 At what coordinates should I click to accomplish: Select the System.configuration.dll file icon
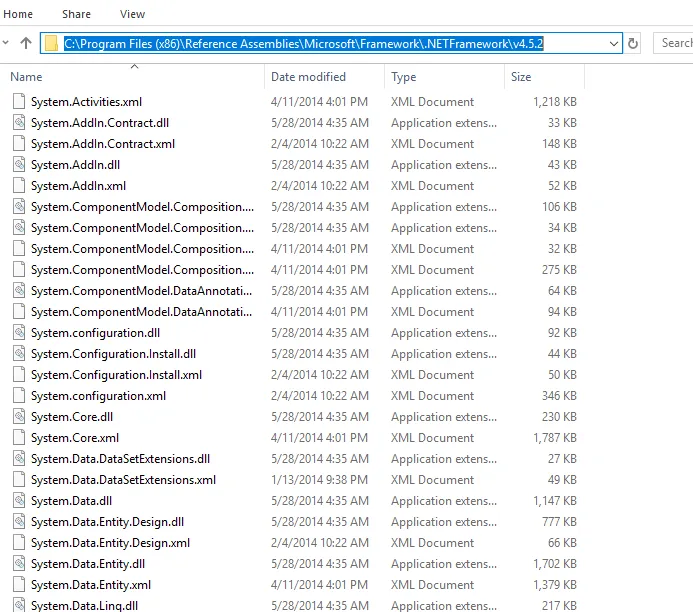[x=19, y=332]
